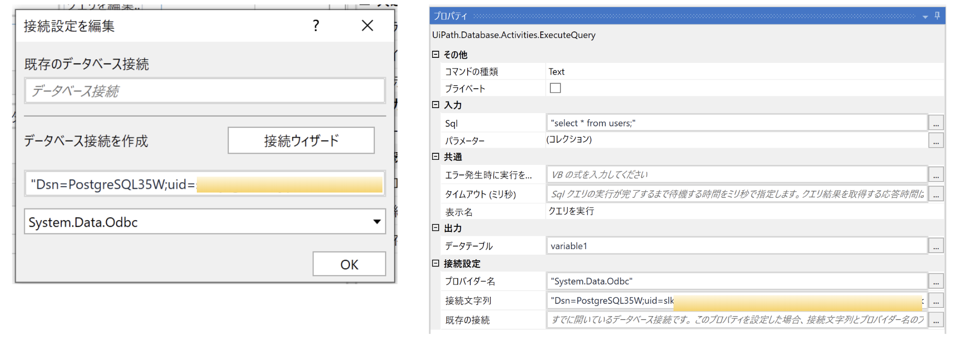Viewport: 980px width, 344px height.
Task: Open expression editor for 接続文字列
Action: pyautogui.click(x=936, y=300)
